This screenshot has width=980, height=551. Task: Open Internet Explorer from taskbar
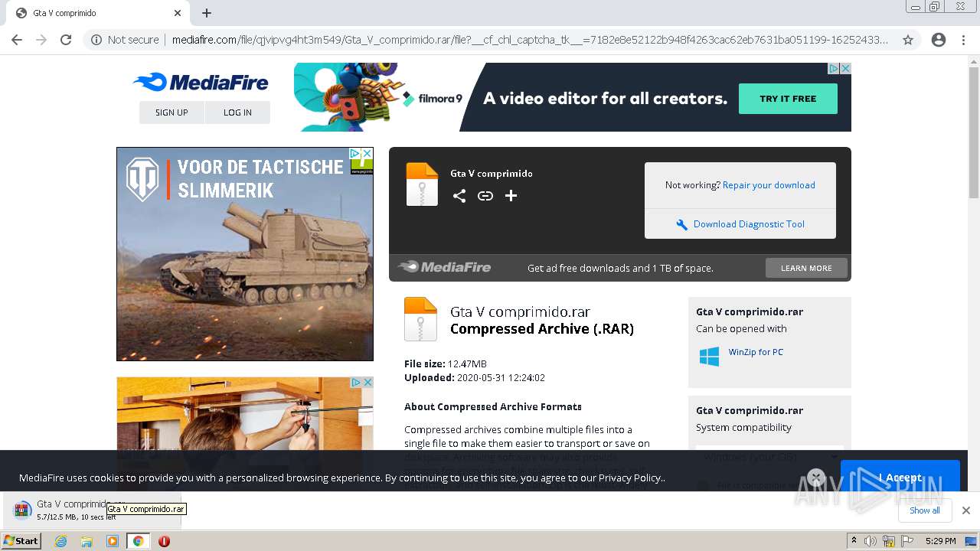coord(60,541)
